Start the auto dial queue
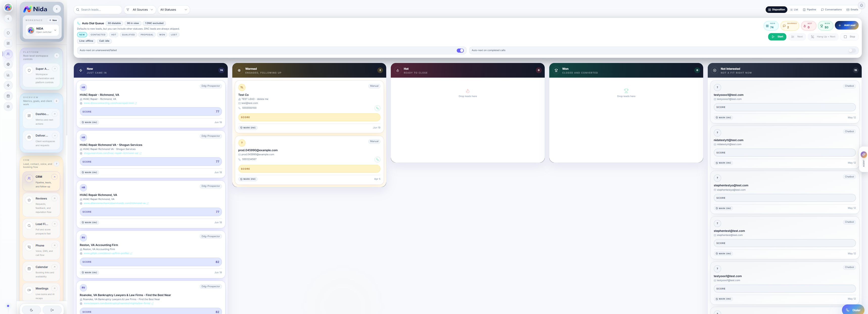 click(x=777, y=37)
